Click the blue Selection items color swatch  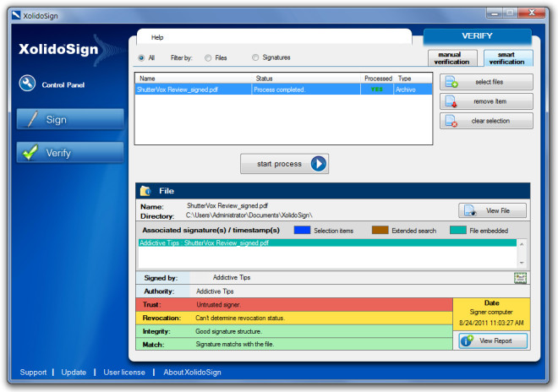[302, 230]
